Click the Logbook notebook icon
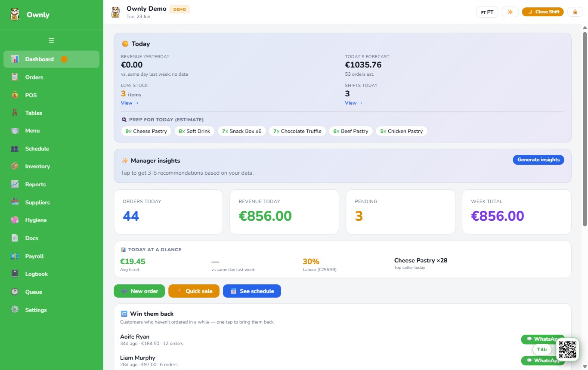588x370 pixels. pos(15,274)
